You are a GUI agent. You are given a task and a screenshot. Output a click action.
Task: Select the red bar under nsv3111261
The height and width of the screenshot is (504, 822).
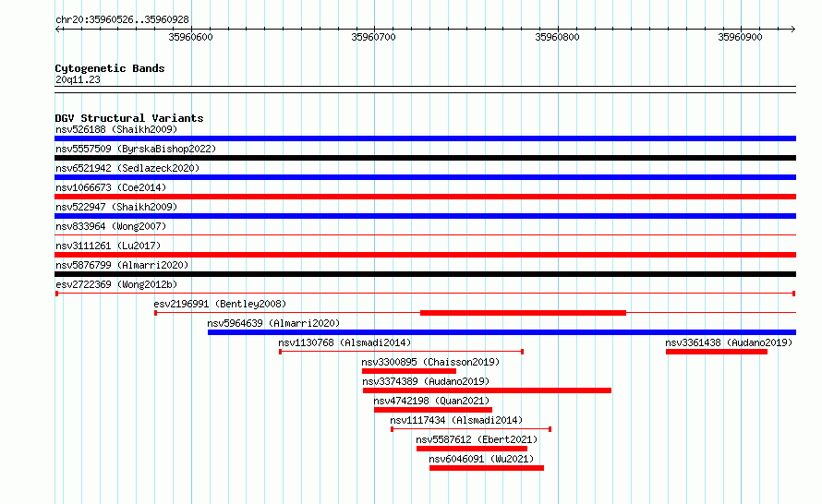coord(425,255)
